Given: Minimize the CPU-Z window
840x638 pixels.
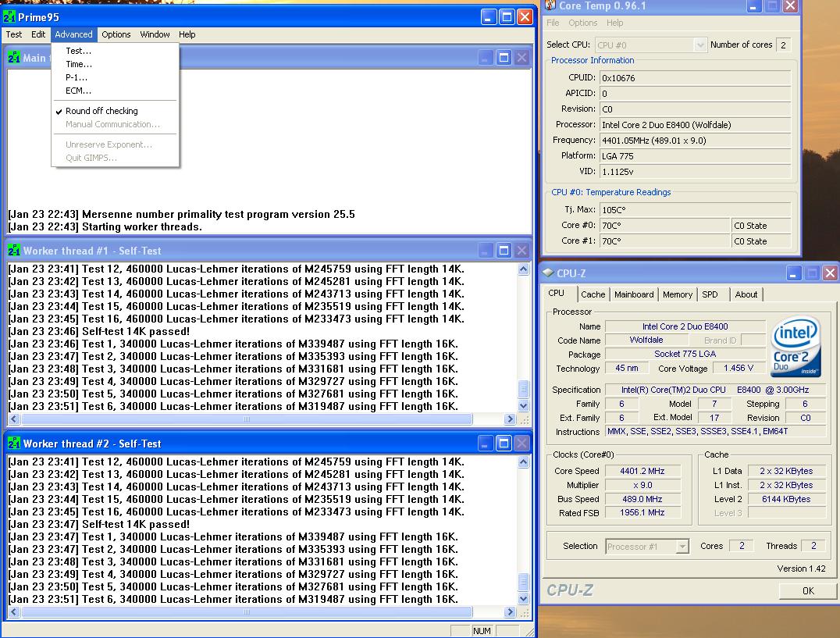Looking at the screenshot, I should click(793, 273).
